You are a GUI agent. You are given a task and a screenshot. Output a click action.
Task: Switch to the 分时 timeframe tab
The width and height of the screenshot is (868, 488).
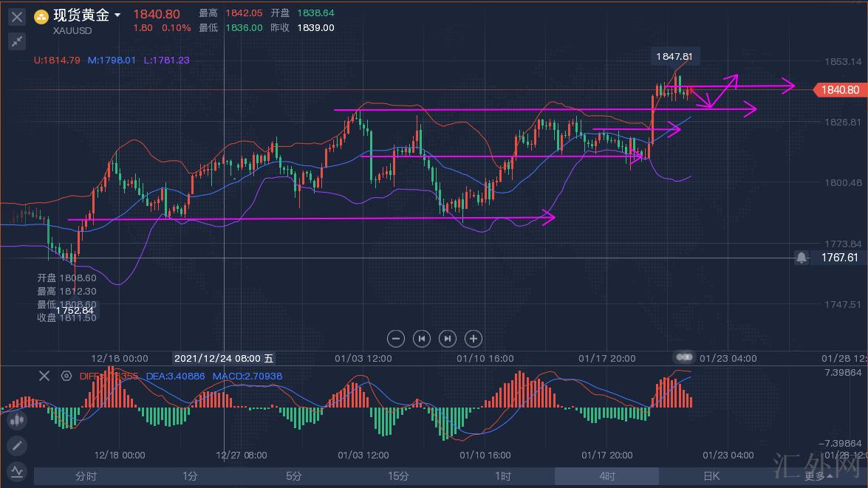pyautogui.click(x=86, y=476)
